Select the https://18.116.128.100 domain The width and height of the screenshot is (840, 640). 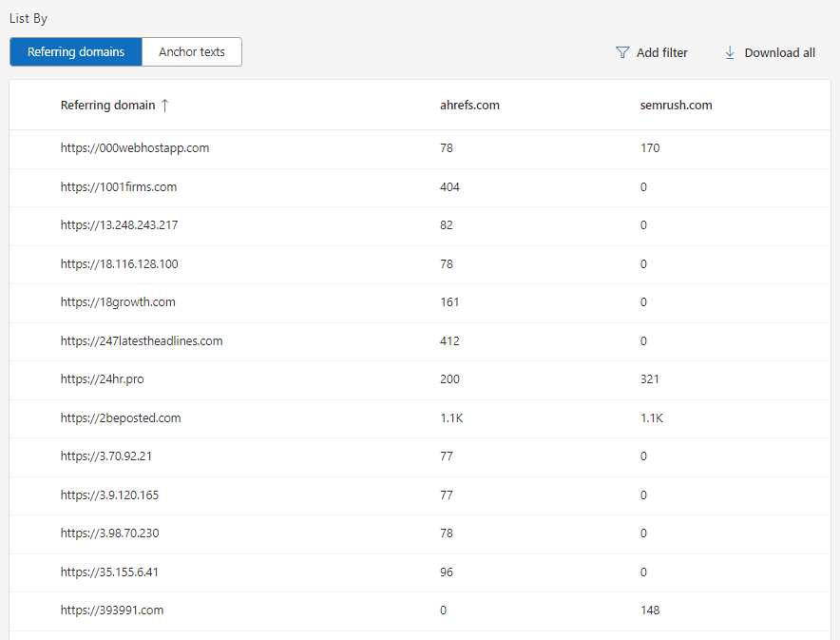[119, 264]
